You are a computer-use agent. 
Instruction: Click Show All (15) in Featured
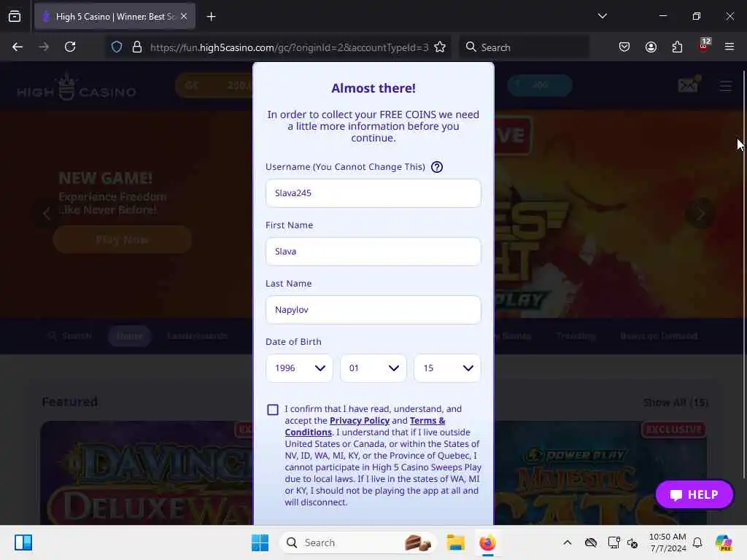click(676, 402)
